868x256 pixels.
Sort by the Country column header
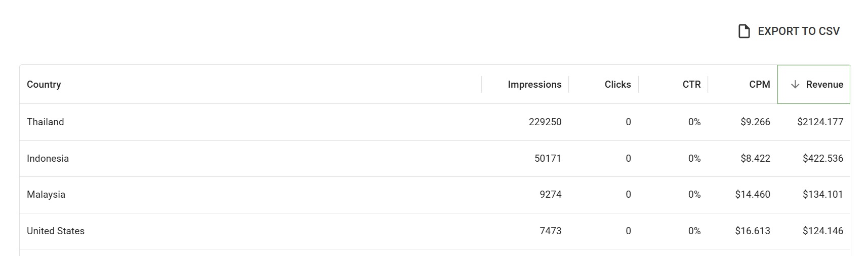(x=44, y=85)
